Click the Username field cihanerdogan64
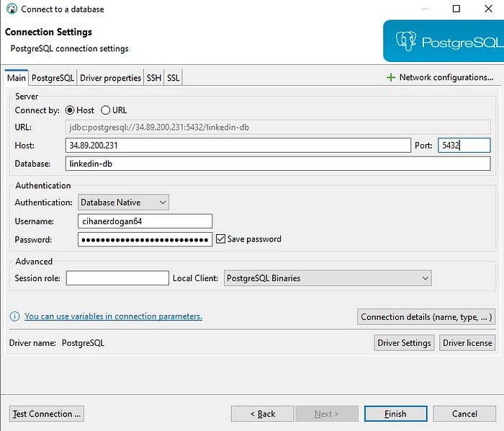Screen dimensions: 504x431 pyautogui.click(x=145, y=221)
